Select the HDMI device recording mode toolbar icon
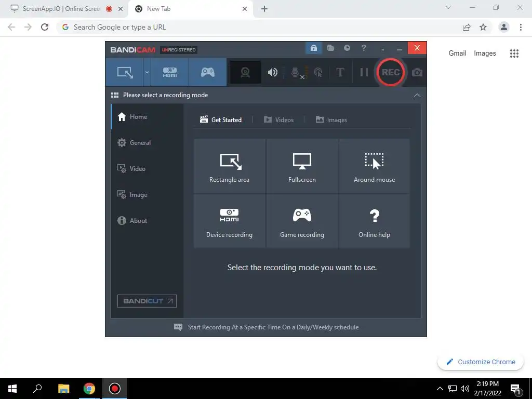This screenshot has height=399, width=532. tap(170, 72)
